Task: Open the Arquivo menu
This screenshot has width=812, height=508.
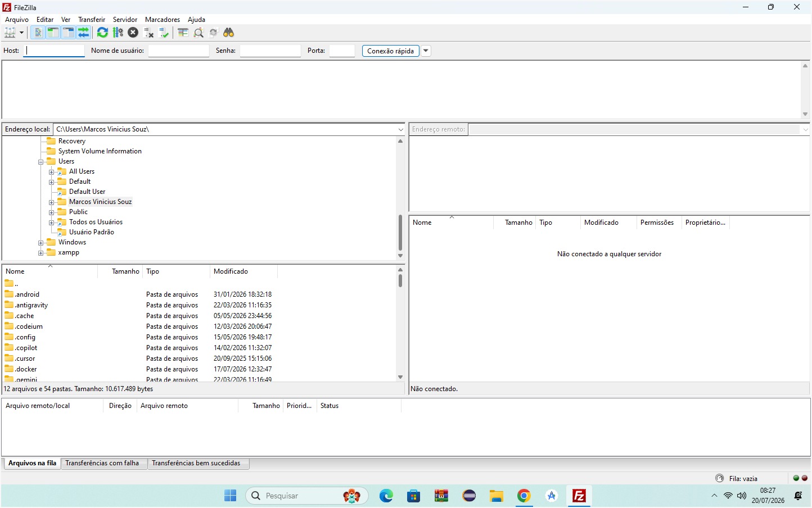Action: (17, 20)
